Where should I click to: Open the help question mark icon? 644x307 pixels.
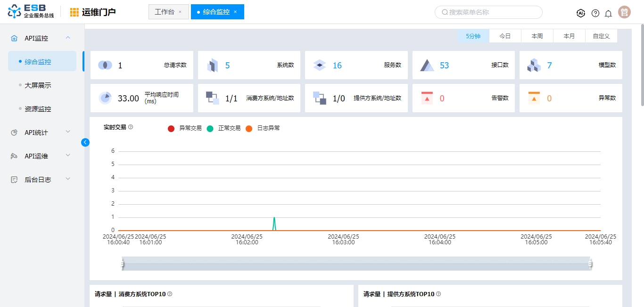(x=595, y=13)
